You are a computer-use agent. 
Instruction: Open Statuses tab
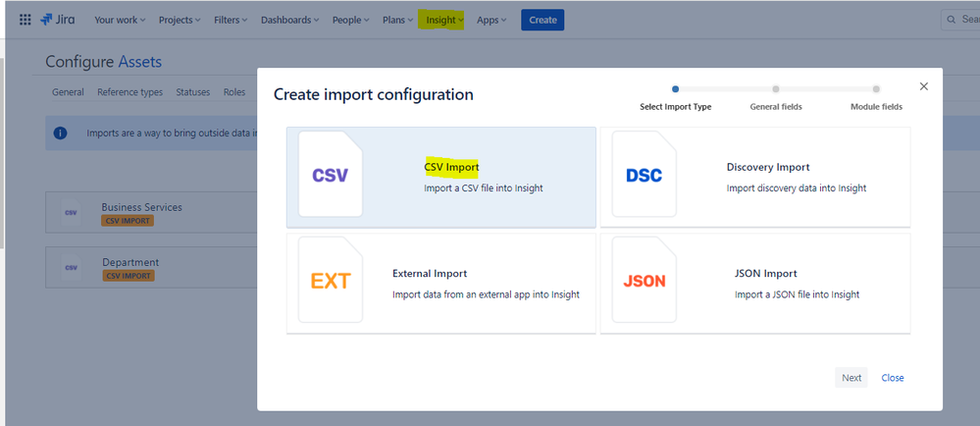193,92
